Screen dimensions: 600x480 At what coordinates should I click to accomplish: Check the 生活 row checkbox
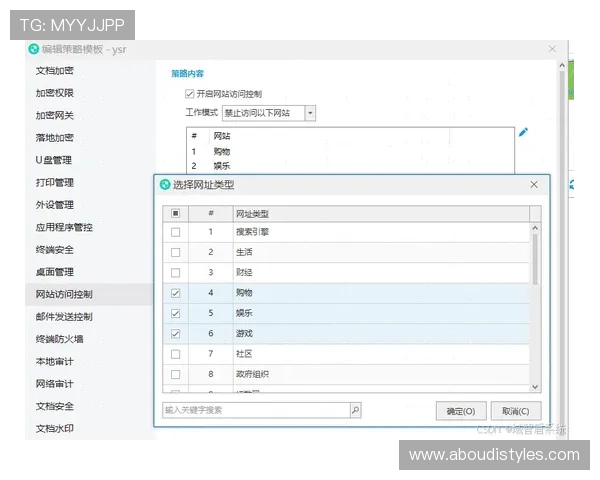coord(176,253)
